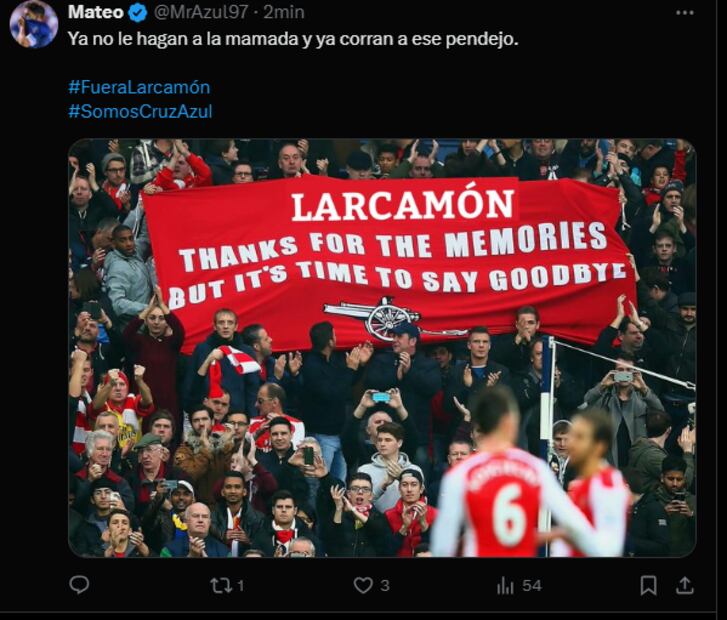Retweet the post using the arrows icon
Image resolution: width=727 pixels, height=620 pixels.
222,585
